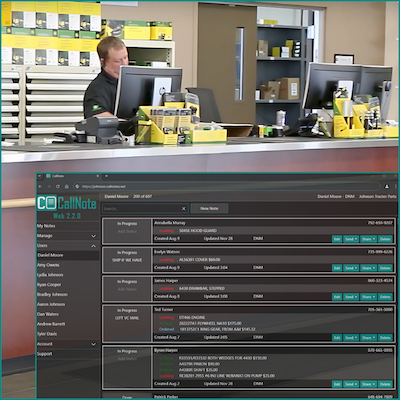Edit the Byron Harper note
The image size is (400, 400).
coord(337,384)
